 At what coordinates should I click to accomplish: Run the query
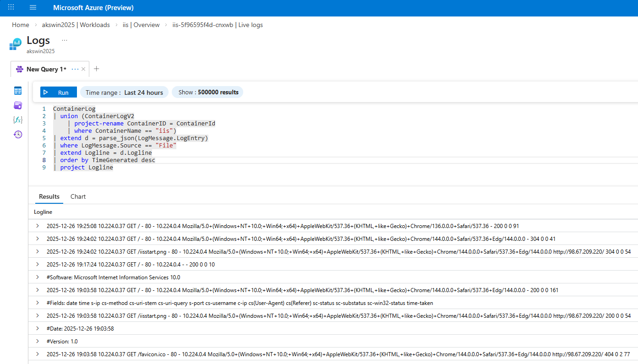[58, 92]
